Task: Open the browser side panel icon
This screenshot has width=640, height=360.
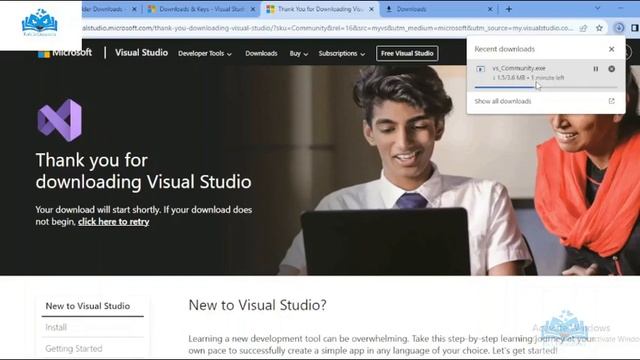Action: (635, 28)
